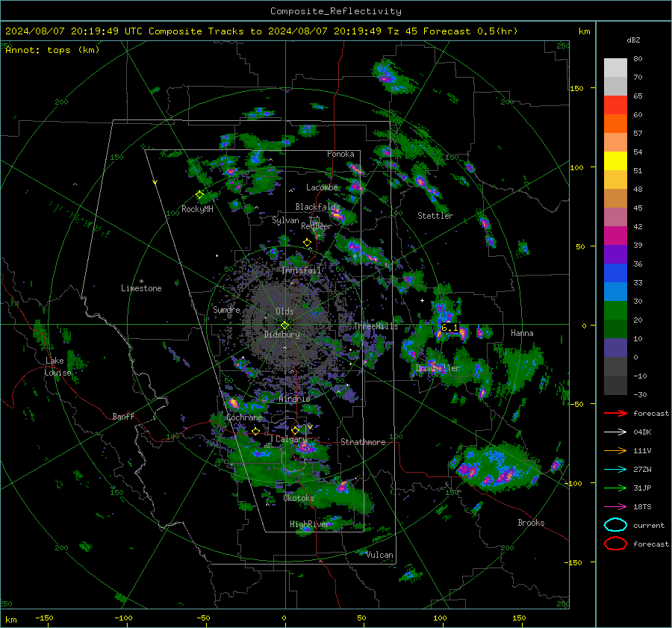Click the Sylvan town label

coord(285,220)
